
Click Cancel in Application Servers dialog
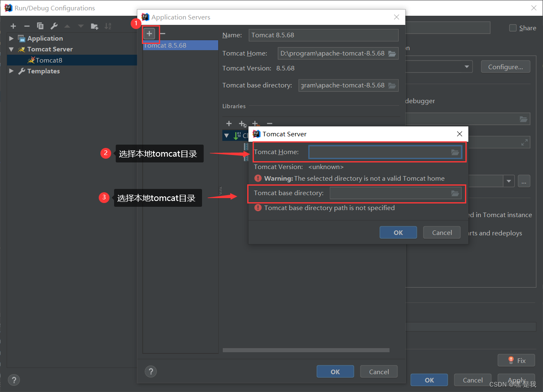coord(379,372)
